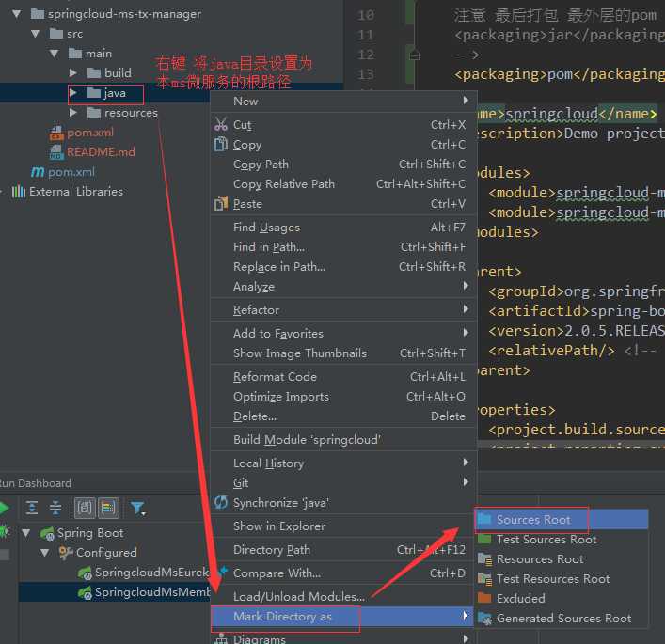The width and height of the screenshot is (665, 644).
Task: Click the SpringcloudMsEurek run configuration icon
Action: (x=85, y=573)
